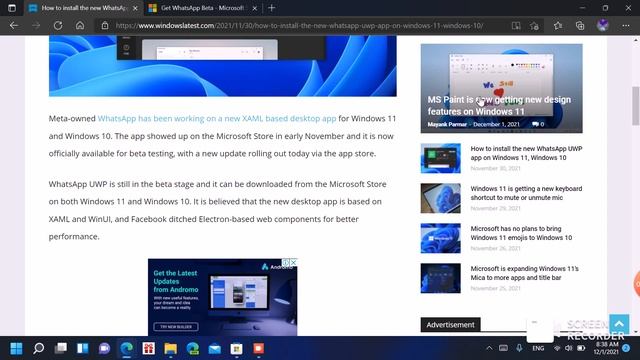Open the browser home page icon
Screen dimensions: 640x360
(x=80, y=25)
